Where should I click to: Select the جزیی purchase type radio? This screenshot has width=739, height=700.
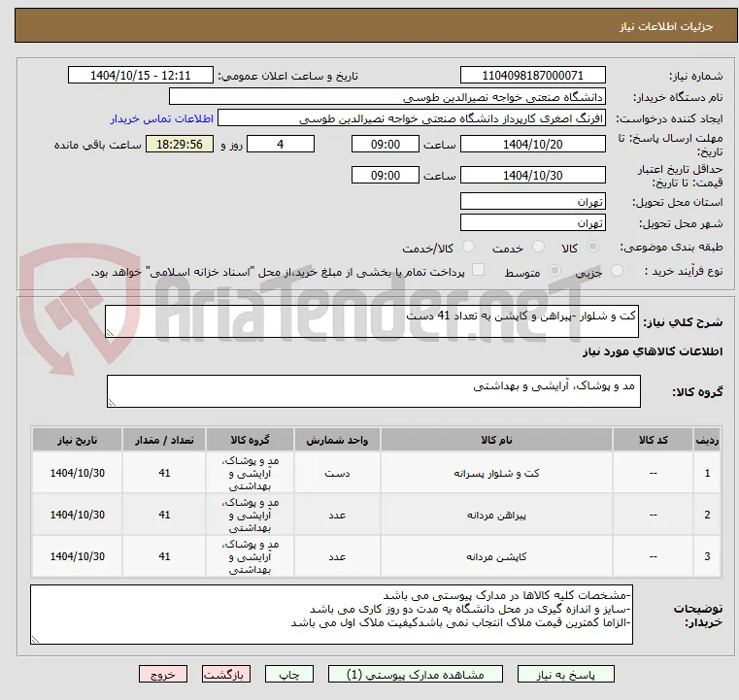[617, 271]
